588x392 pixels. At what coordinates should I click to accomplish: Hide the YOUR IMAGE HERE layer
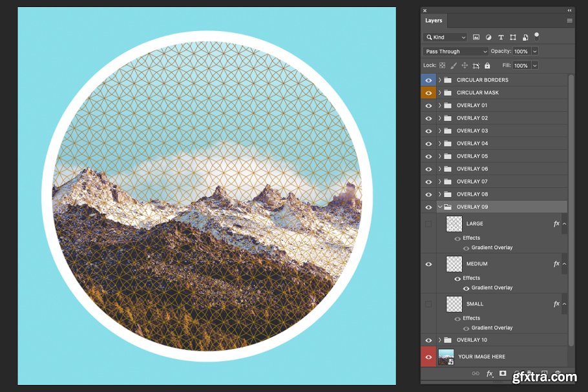428,356
